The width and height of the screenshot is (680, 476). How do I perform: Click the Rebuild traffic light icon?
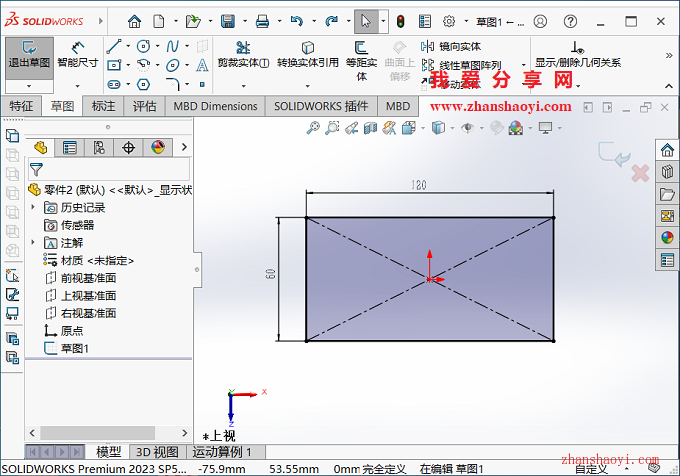pyautogui.click(x=400, y=21)
